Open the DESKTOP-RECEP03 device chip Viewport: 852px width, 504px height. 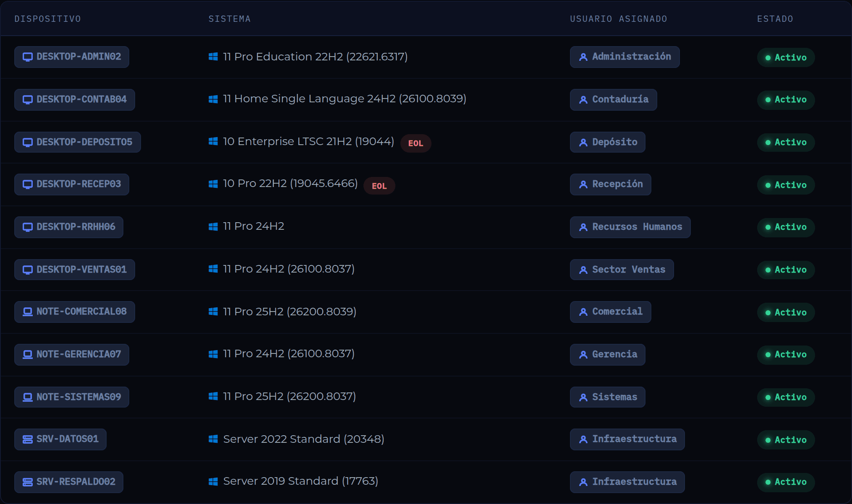(72, 184)
